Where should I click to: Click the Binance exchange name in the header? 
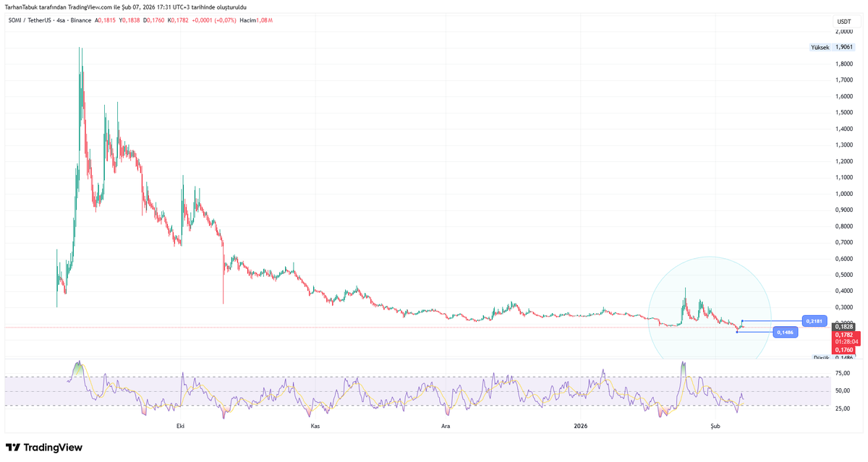[81, 20]
